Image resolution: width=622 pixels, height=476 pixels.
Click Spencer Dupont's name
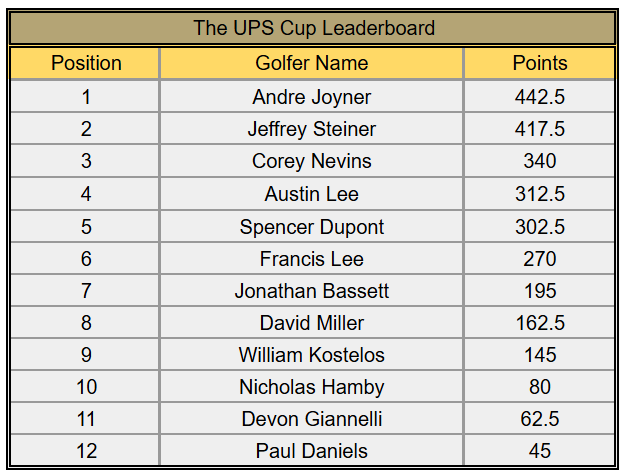coord(311,226)
